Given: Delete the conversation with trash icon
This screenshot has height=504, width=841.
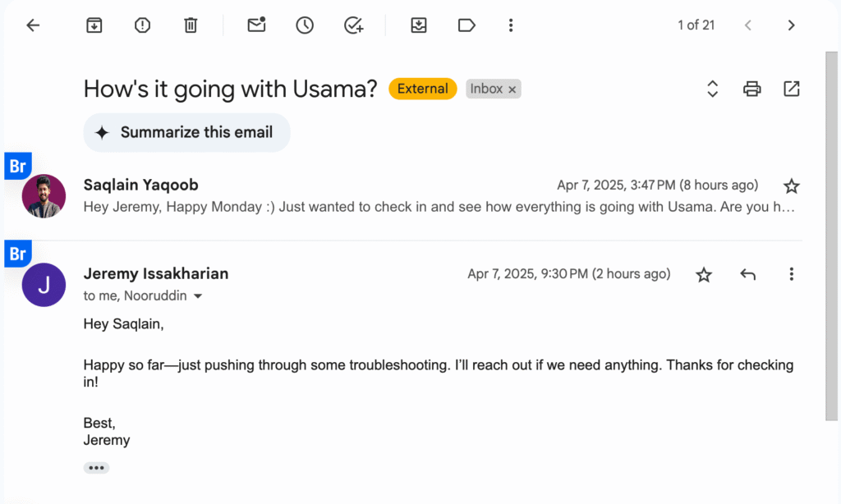Looking at the screenshot, I should [191, 25].
